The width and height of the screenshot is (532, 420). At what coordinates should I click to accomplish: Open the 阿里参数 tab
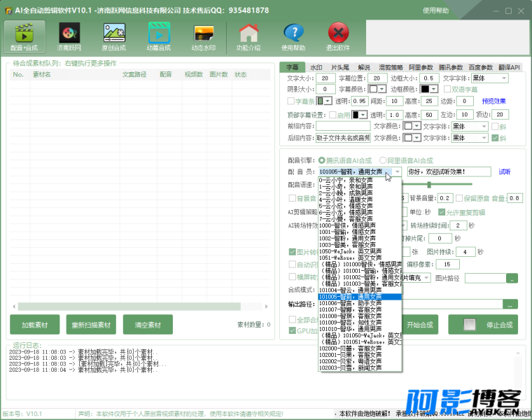(x=421, y=67)
